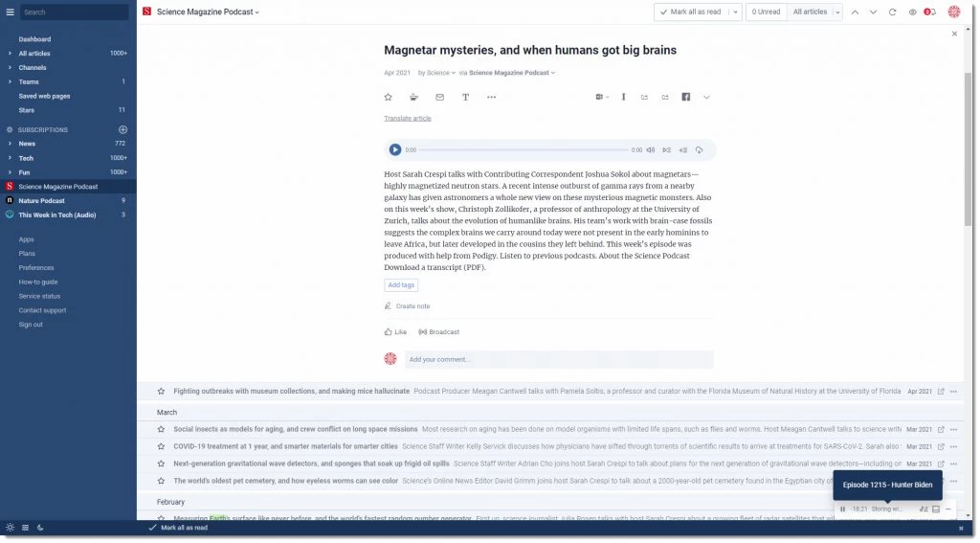
Task: Open Preferences in sidebar
Action: point(36,268)
